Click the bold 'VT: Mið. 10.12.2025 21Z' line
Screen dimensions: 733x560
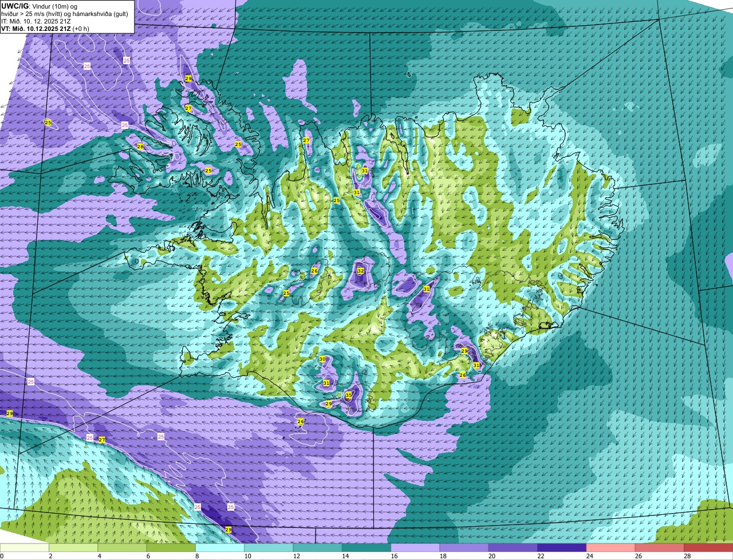(x=37, y=29)
